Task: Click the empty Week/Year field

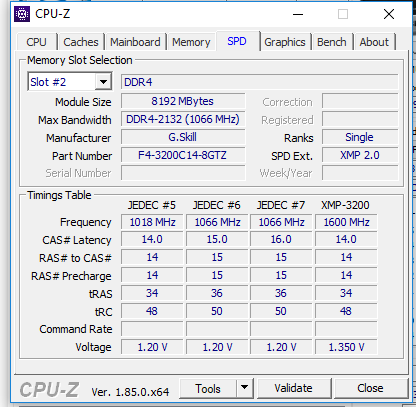Action: (x=360, y=173)
